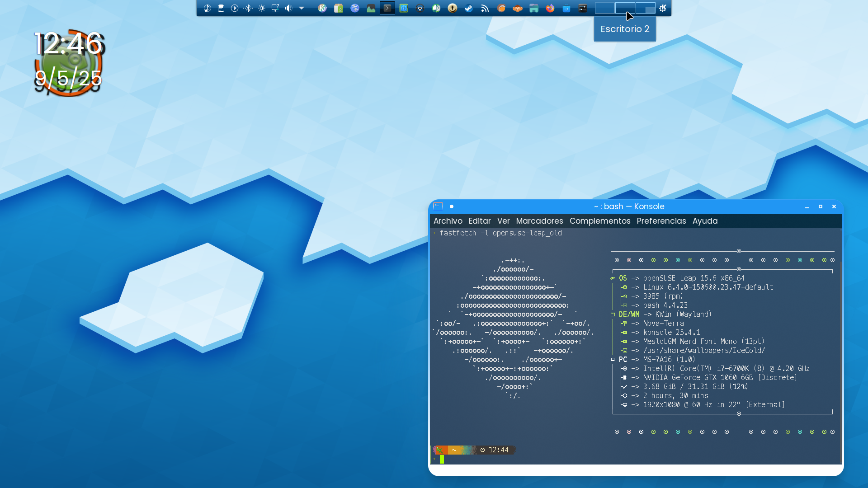Click the 12:44 time in the prompt
Viewport: 868px width, 488px height.
498,450
